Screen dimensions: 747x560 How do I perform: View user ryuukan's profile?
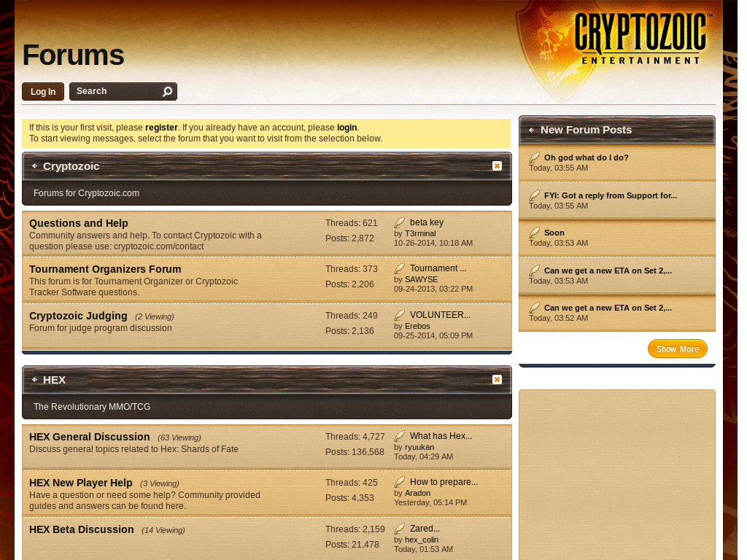click(419, 447)
